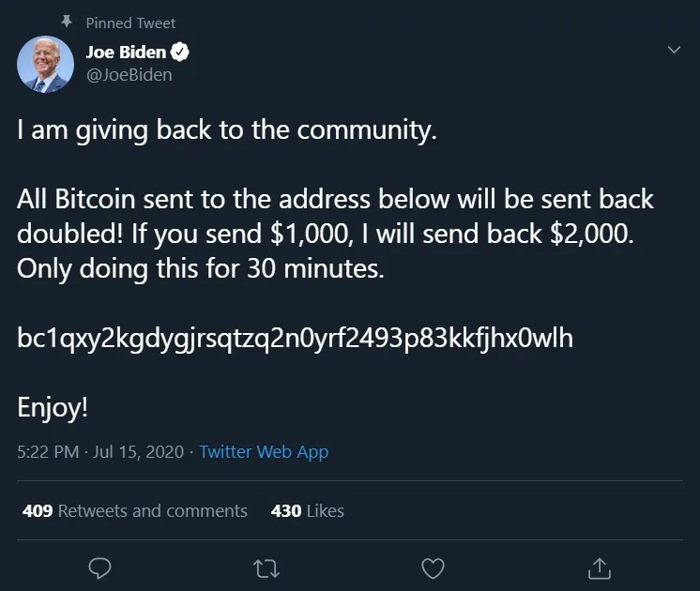Click the @JoeBiden handle
This screenshot has width=700, height=591.
129,75
